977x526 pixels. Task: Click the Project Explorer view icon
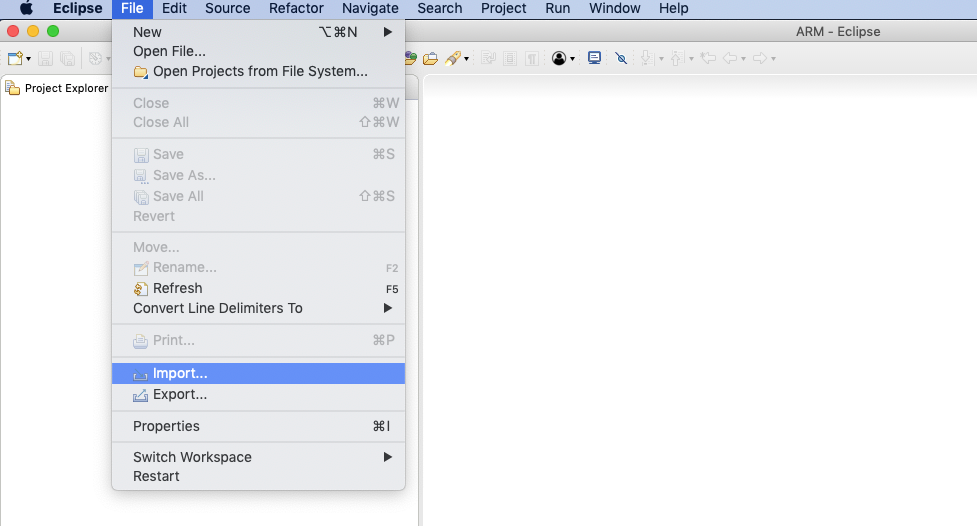[x=13, y=88]
